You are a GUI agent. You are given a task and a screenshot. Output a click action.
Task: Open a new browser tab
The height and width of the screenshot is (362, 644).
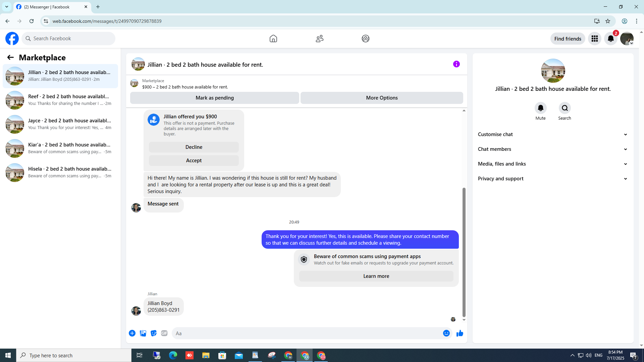(98, 7)
